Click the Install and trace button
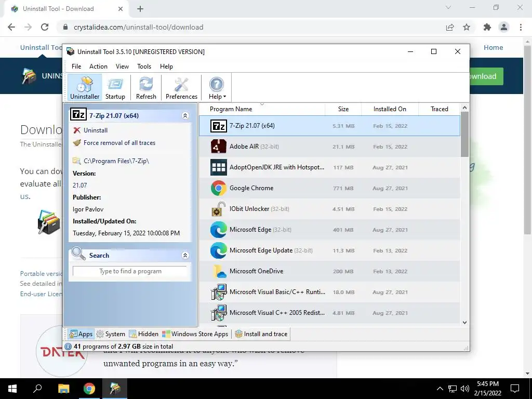Image resolution: width=532 pixels, height=399 pixels. coord(261,334)
